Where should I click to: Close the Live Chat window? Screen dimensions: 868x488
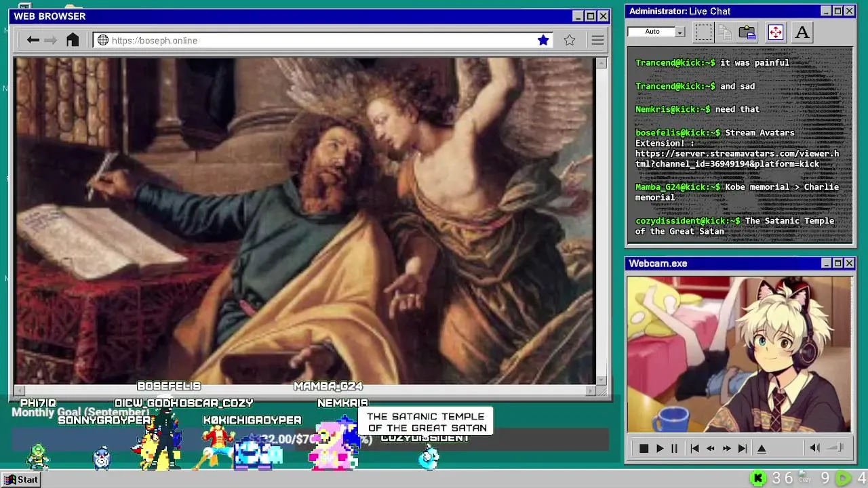coord(849,11)
